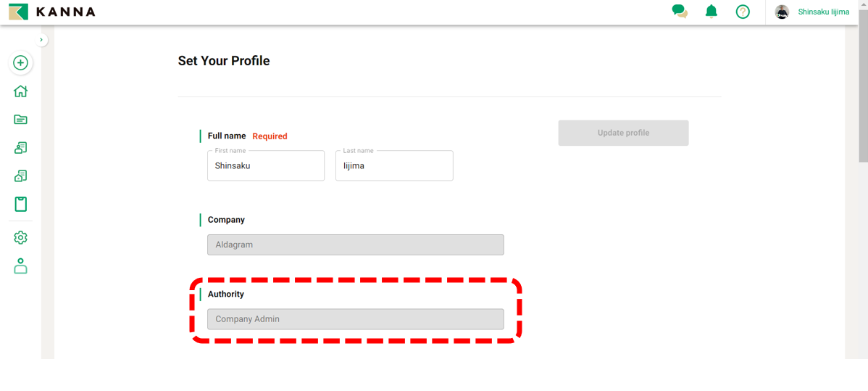Open the folder icon in sidebar

[x=20, y=120]
